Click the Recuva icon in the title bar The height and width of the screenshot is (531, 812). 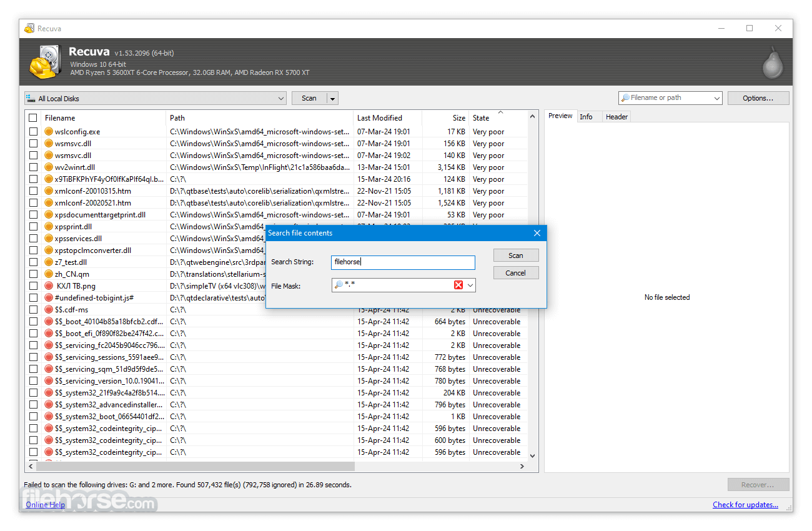(29, 28)
